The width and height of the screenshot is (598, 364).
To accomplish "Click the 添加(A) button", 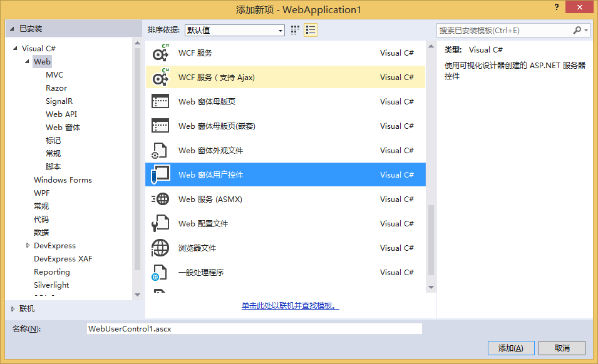I will tap(511, 348).
